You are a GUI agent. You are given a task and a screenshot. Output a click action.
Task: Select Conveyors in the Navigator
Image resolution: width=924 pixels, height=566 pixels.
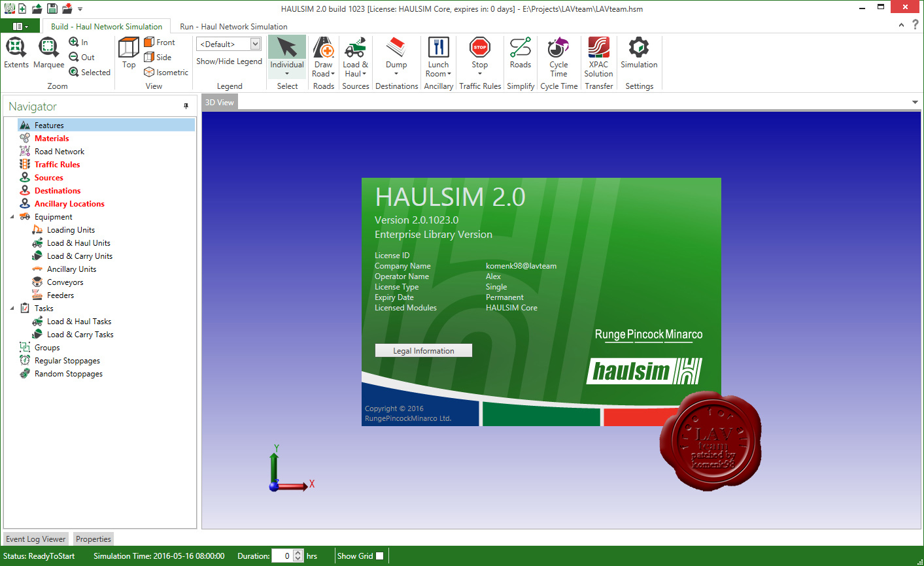(x=65, y=282)
